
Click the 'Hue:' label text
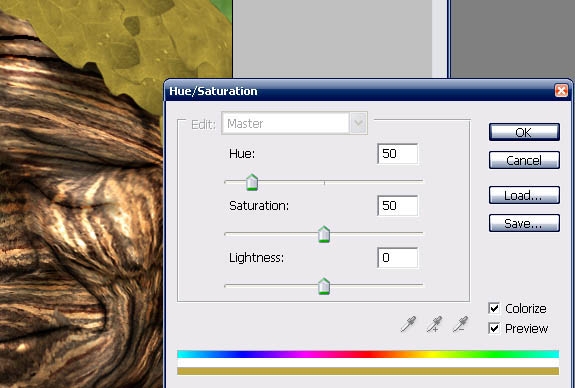242,154
